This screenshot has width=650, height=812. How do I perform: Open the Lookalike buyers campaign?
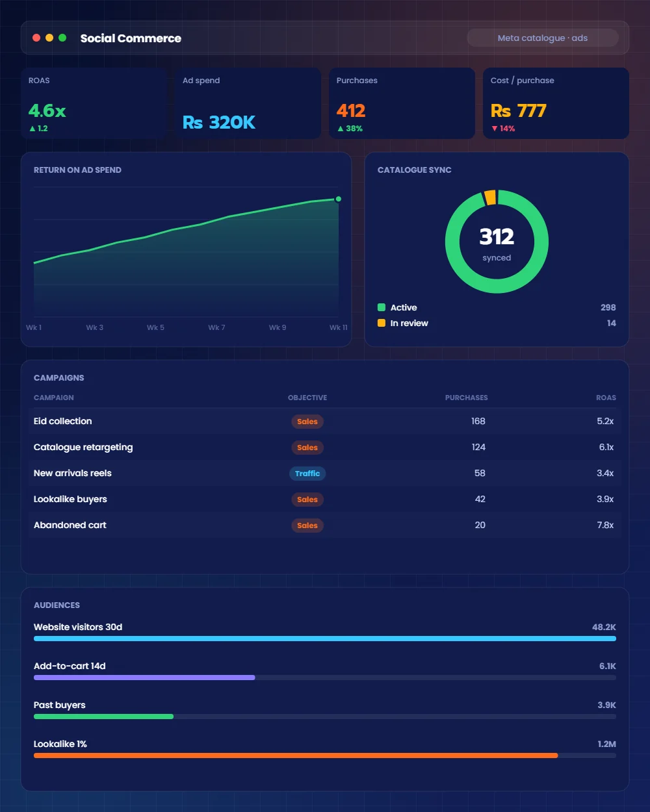coord(325,499)
